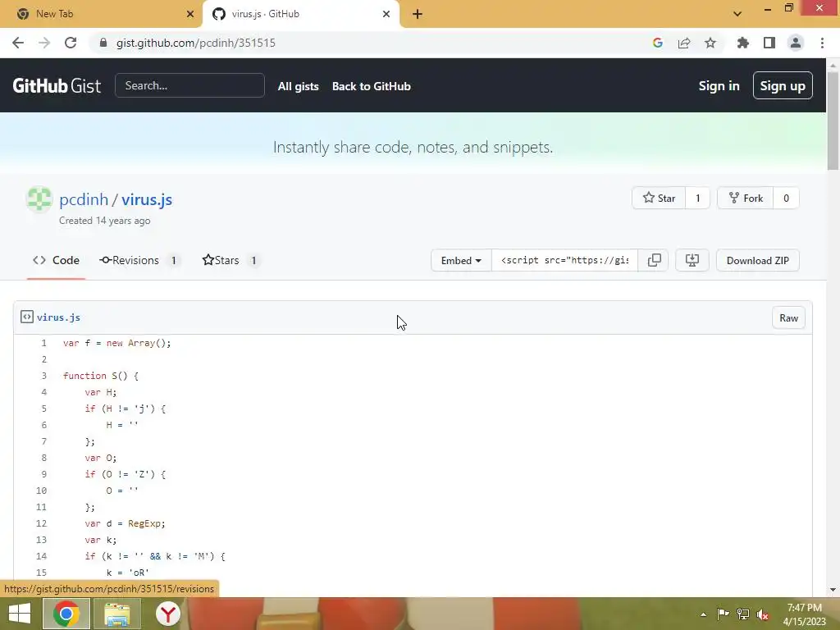Reload the page with the refresh icon
840x630 pixels.
[71, 43]
